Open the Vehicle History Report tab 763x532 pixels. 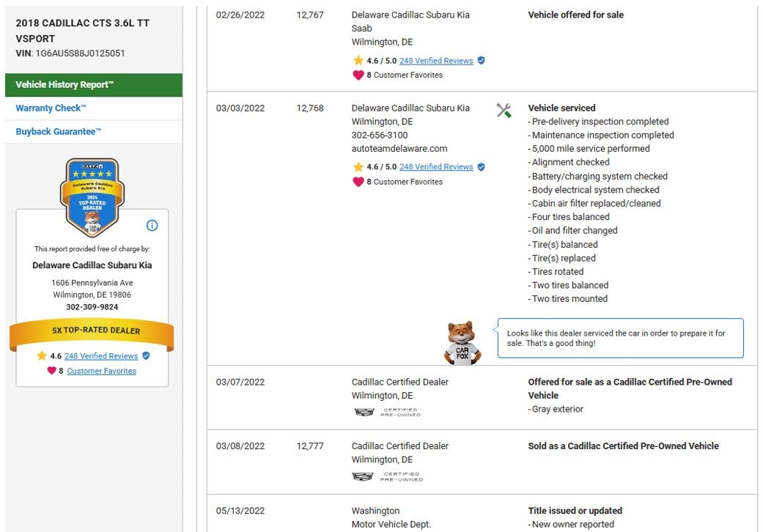click(64, 85)
